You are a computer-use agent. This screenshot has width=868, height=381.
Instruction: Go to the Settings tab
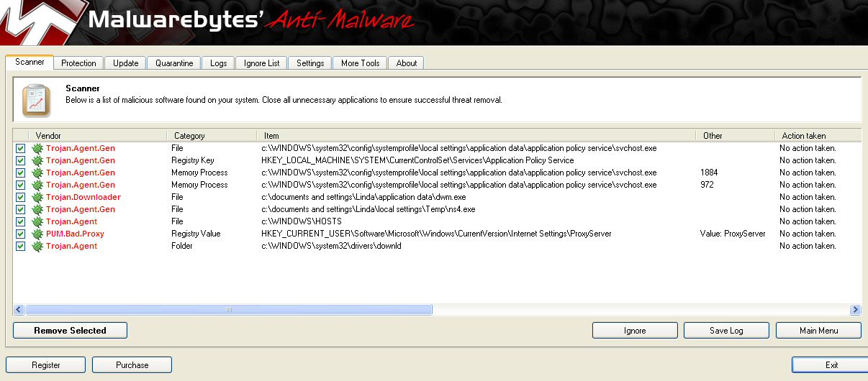310,63
